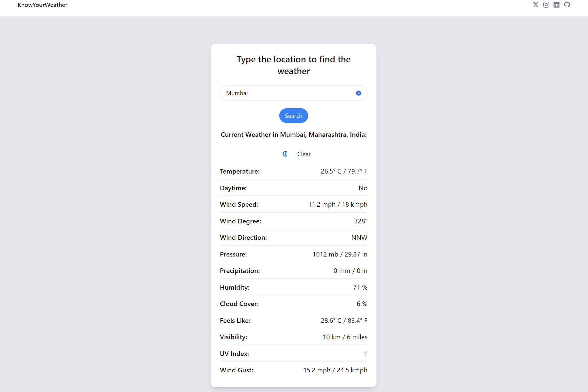Viewport: 588px width, 392px height.
Task: Clear the Mumbai text with the X icon
Action: click(359, 93)
